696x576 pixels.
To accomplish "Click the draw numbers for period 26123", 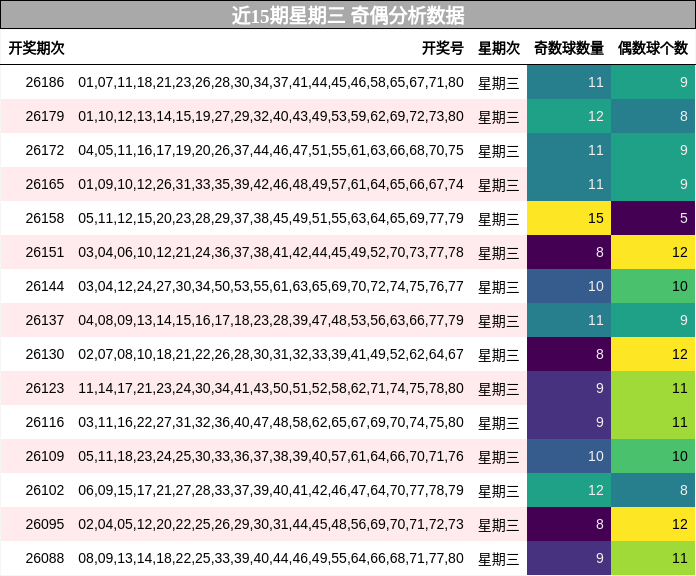I will pyautogui.click(x=271, y=388).
